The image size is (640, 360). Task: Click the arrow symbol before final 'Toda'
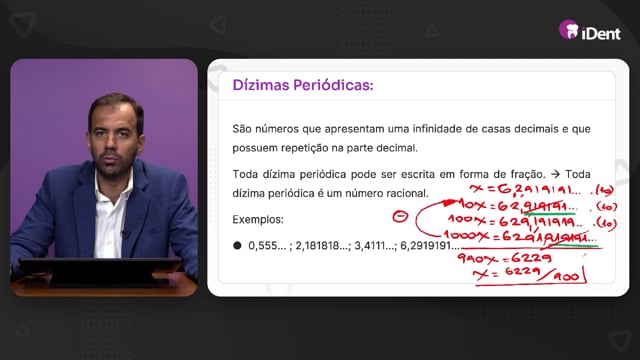[555, 174]
